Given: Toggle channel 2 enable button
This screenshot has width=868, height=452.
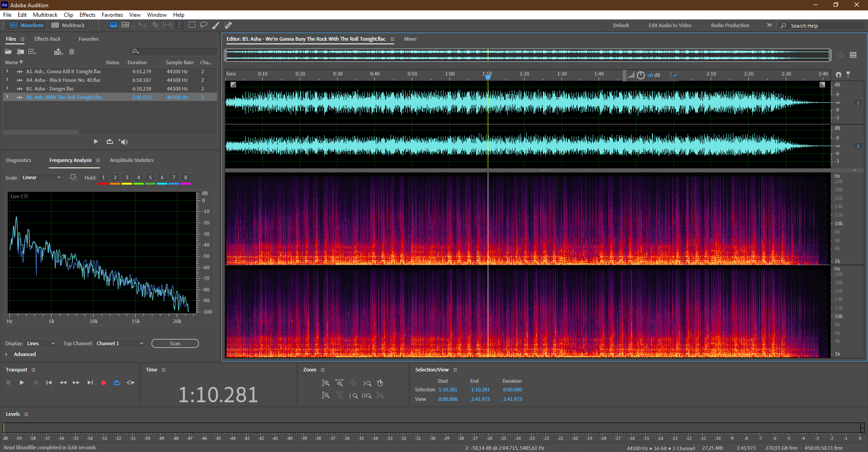Looking at the screenshot, I should click(x=858, y=147).
